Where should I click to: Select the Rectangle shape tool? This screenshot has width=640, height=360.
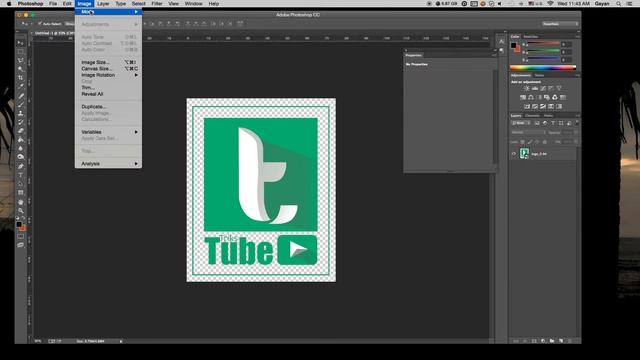point(20,192)
